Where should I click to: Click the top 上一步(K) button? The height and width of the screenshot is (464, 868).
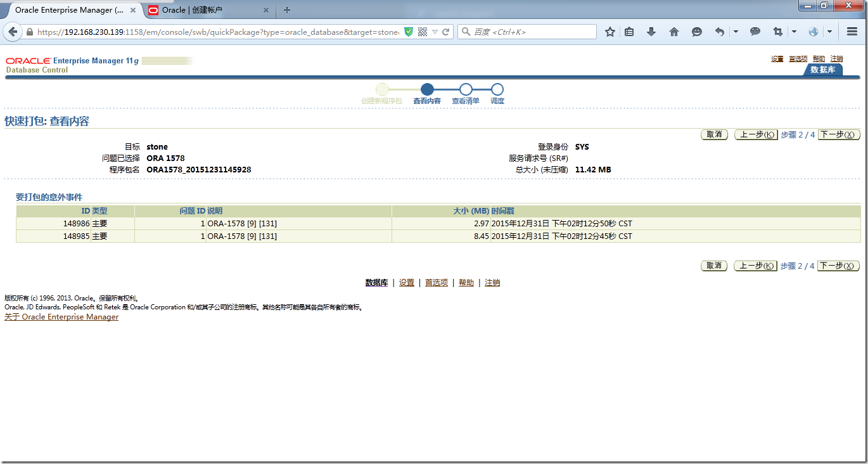click(756, 134)
